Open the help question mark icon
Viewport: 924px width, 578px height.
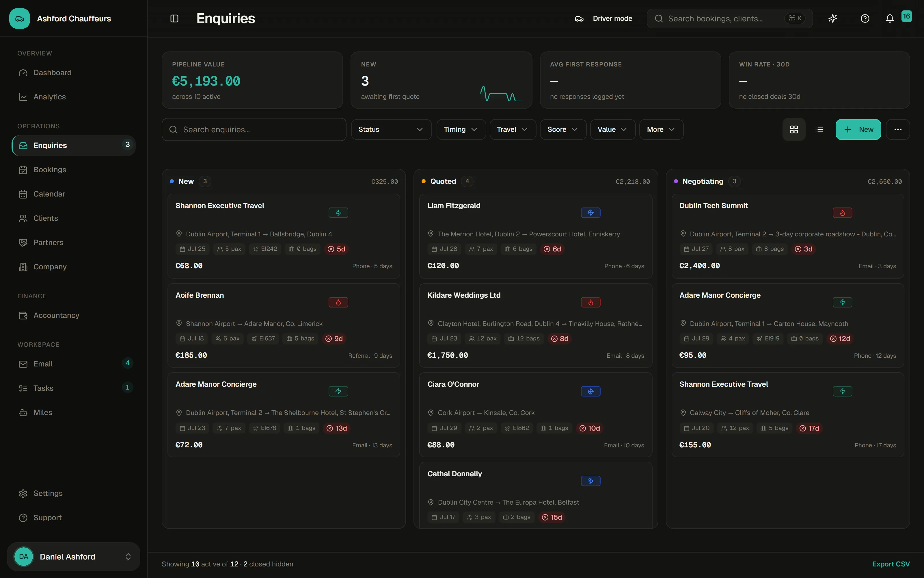point(865,18)
